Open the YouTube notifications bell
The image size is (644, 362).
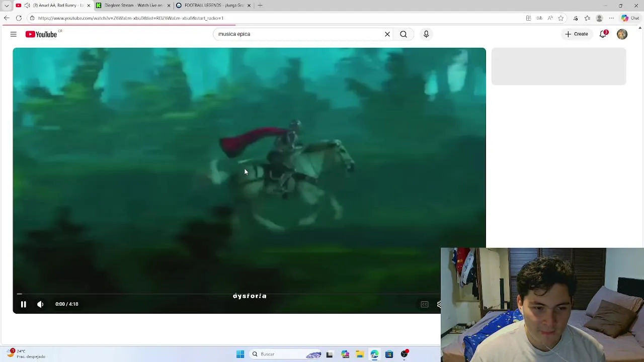click(603, 34)
